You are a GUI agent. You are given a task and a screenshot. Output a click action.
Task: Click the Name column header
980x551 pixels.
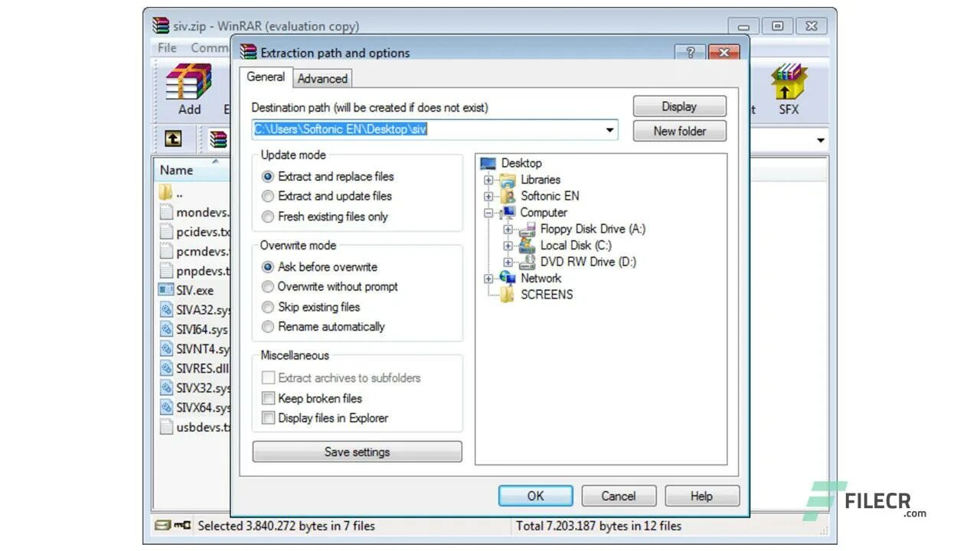point(192,170)
